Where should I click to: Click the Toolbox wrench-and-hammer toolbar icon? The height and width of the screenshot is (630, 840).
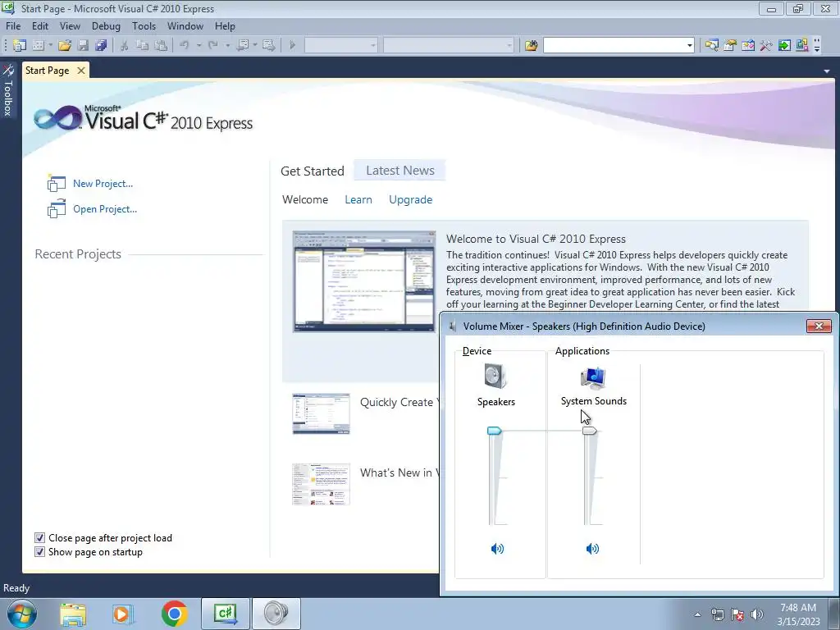pyautogui.click(x=766, y=46)
